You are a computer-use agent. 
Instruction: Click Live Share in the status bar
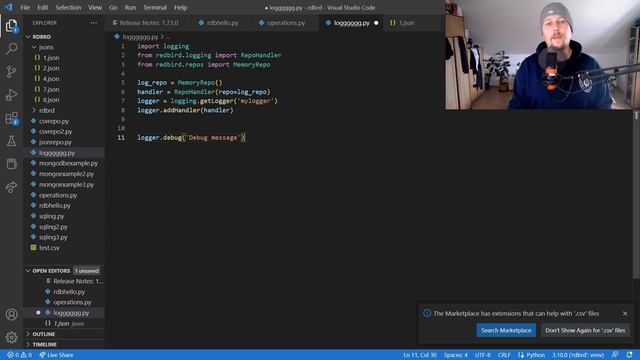pos(56,355)
